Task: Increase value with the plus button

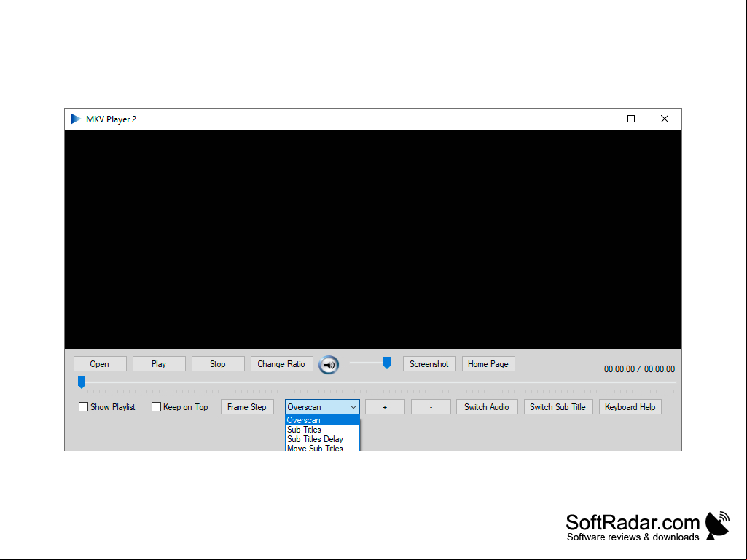Action: [385, 406]
